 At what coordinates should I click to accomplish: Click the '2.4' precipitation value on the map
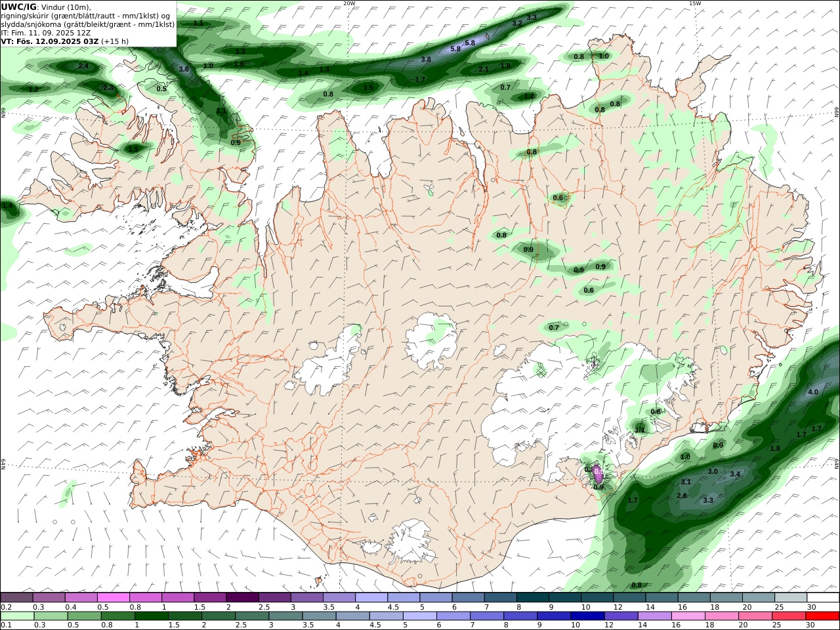pos(83,66)
